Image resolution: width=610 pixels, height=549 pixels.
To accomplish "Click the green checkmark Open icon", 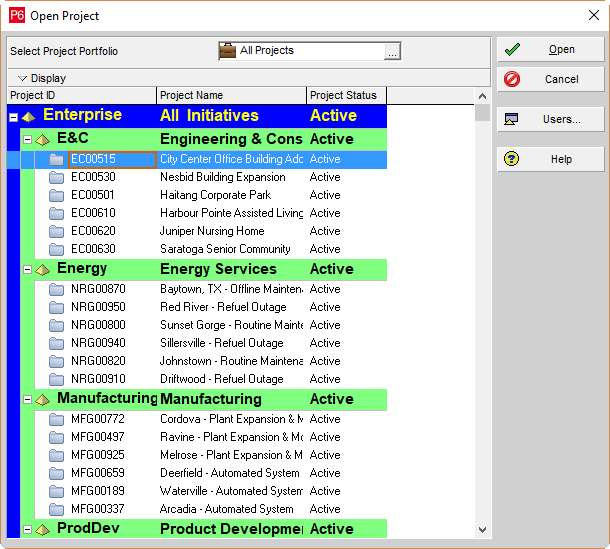I will click(x=512, y=49).
